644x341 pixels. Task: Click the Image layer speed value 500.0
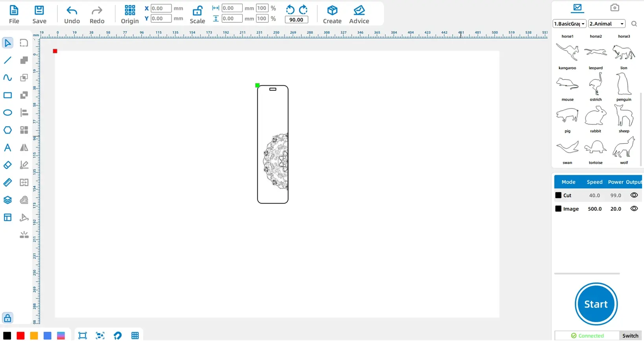[595, 209]
